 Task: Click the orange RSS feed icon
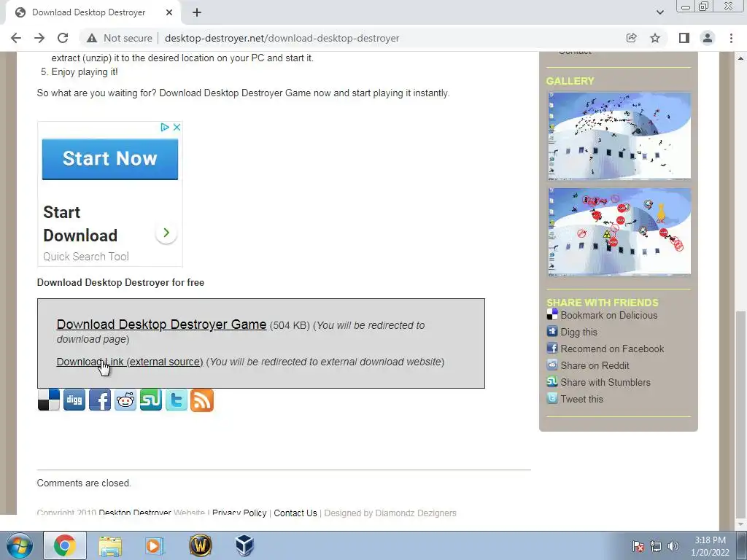202,400
